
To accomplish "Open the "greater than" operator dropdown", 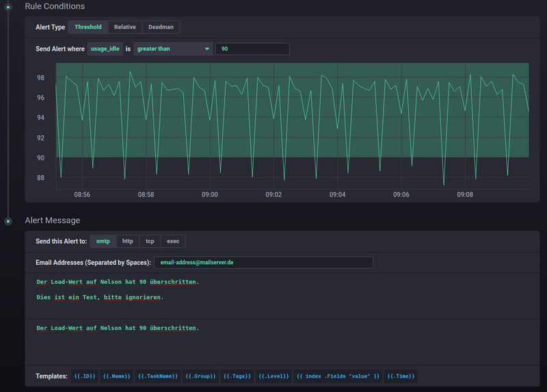I will 173,49.
